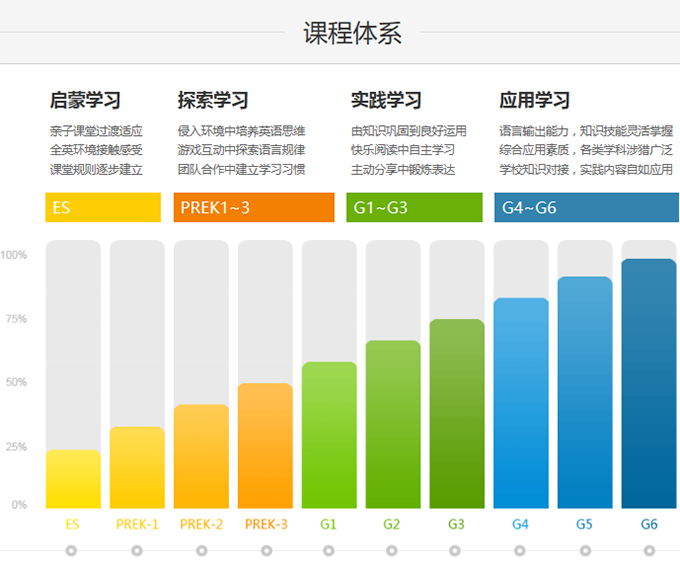Click the 启蒙学习 heading
Viewport: 680px width, 562px height.
pyautogui.click(x=85, y=101)
